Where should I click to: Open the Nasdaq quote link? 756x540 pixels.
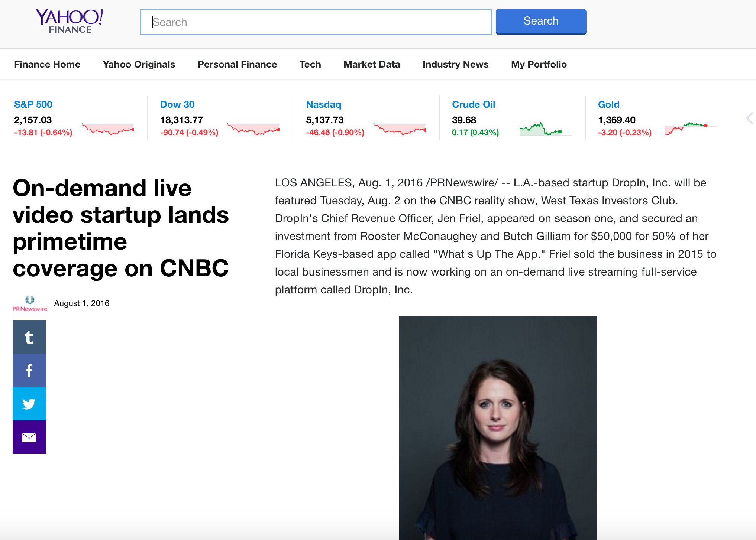(x=324, y=104)
